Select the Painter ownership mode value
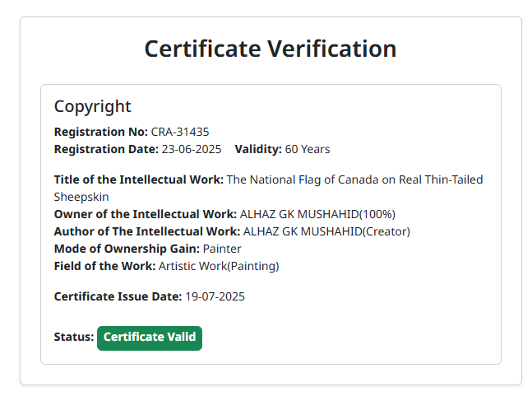Screen dimensions: 532x396 (x=222, y=249)
